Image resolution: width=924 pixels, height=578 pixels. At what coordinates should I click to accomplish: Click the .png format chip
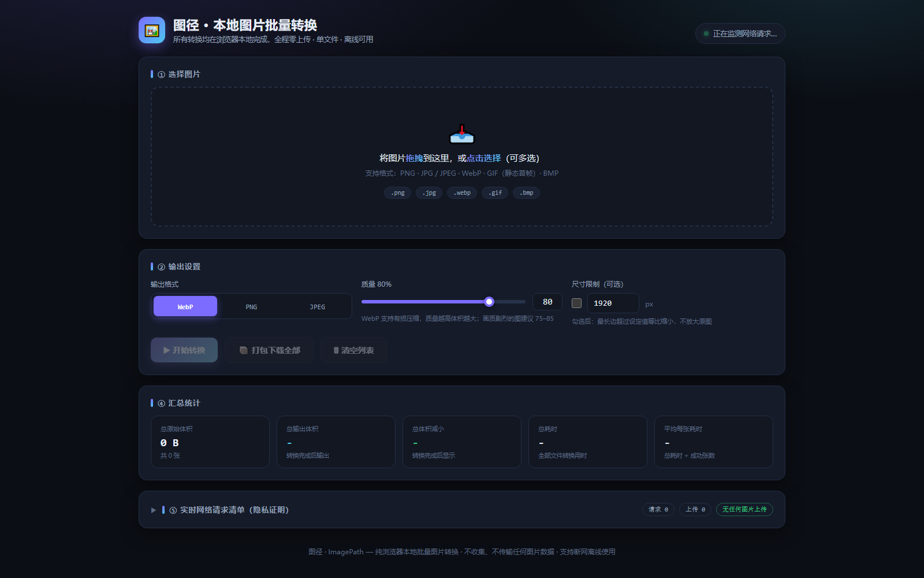pos(397,192)
